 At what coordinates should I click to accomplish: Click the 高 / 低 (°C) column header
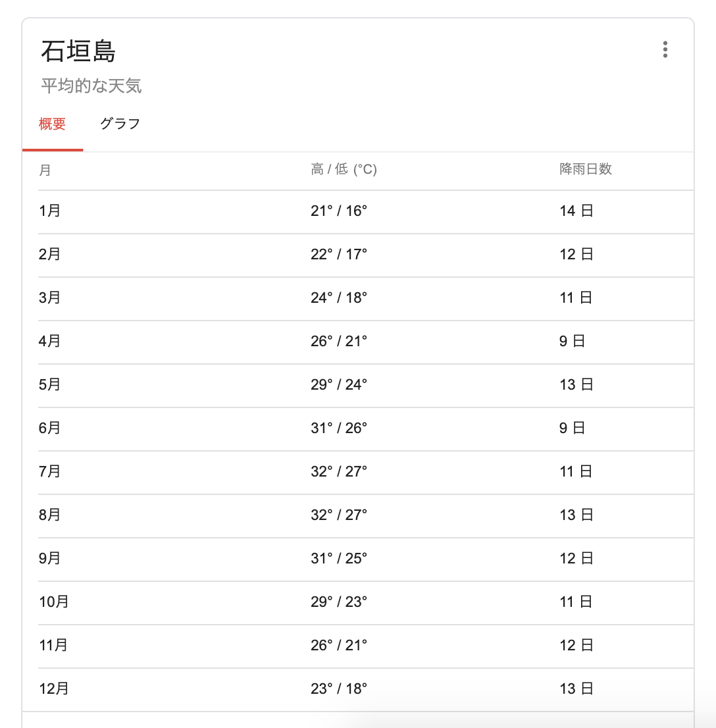click(x=344, y=170)
